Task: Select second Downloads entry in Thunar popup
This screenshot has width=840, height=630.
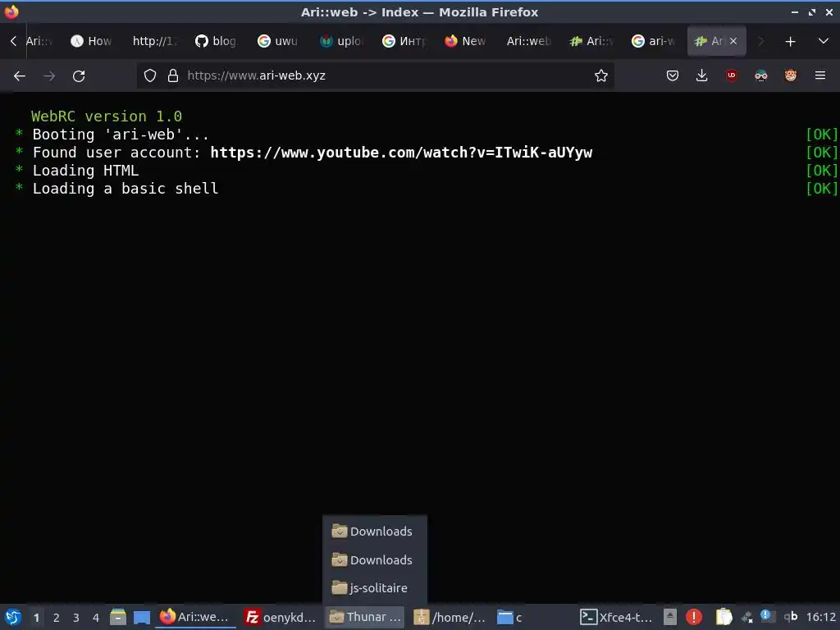Action: click(x=374, y=559)
